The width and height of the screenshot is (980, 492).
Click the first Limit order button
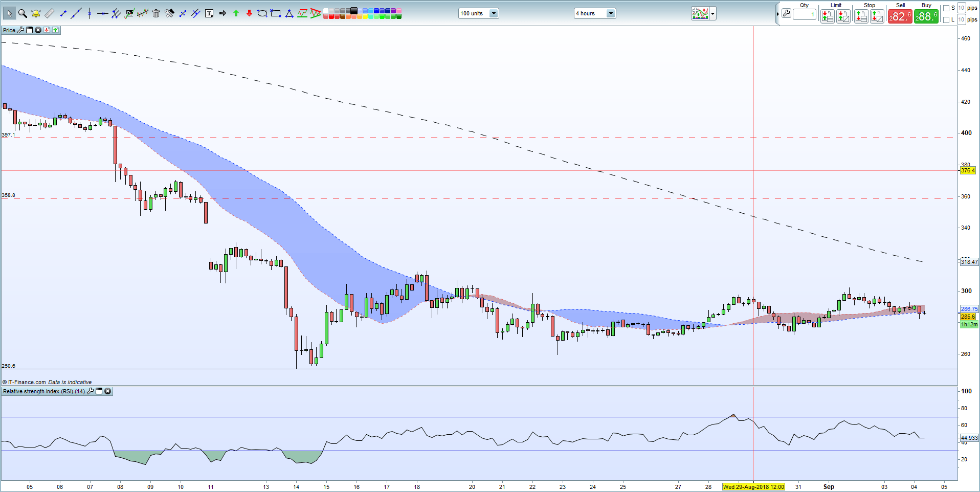tap(827, 16)
